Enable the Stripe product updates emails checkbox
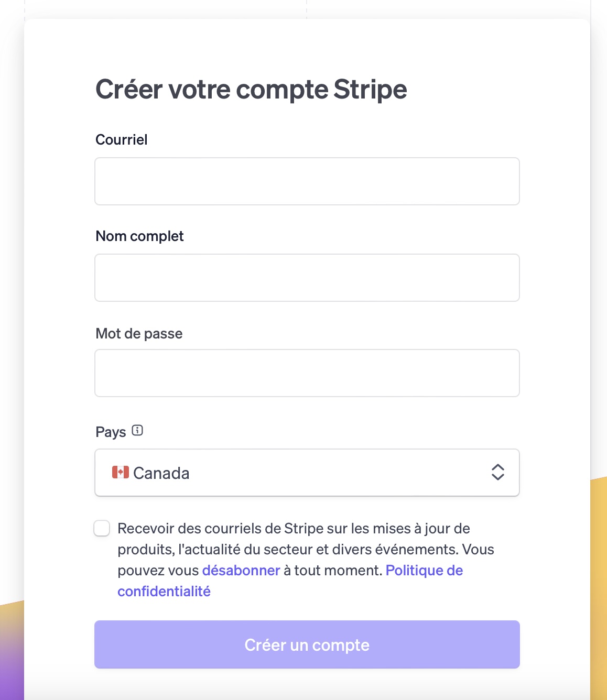 (103, 529)
